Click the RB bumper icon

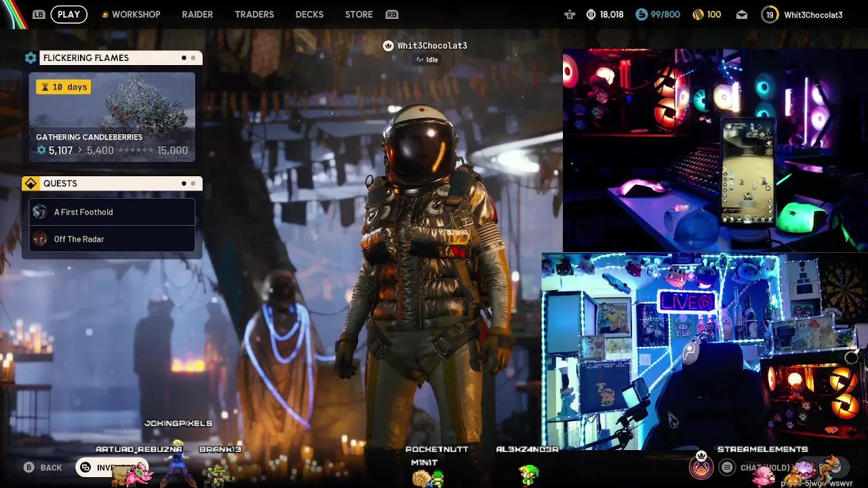click(391, 14)
